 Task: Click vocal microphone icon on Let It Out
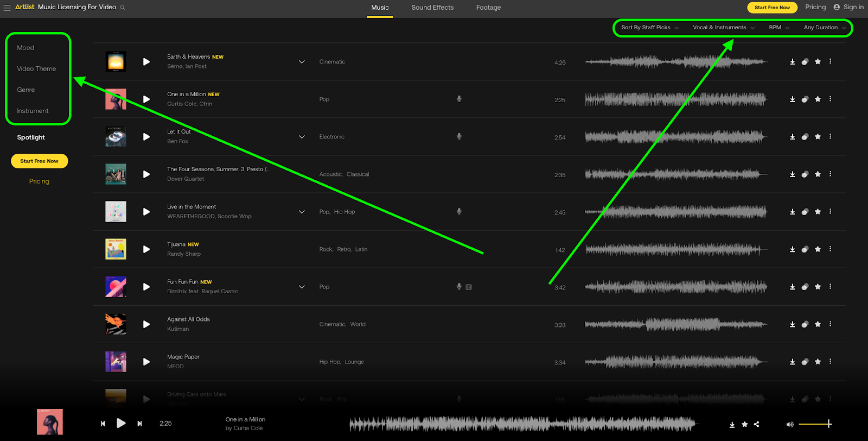(459, 136)
